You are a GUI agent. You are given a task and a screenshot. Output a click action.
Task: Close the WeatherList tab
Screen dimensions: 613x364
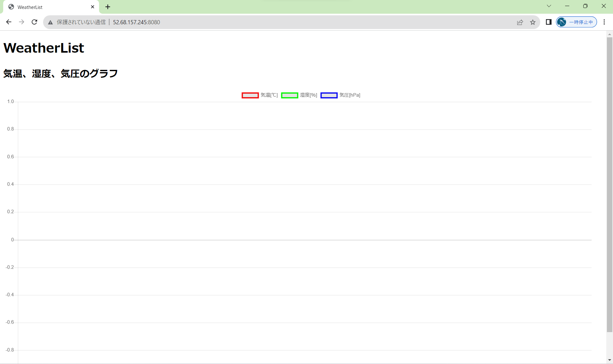(93, 7)
